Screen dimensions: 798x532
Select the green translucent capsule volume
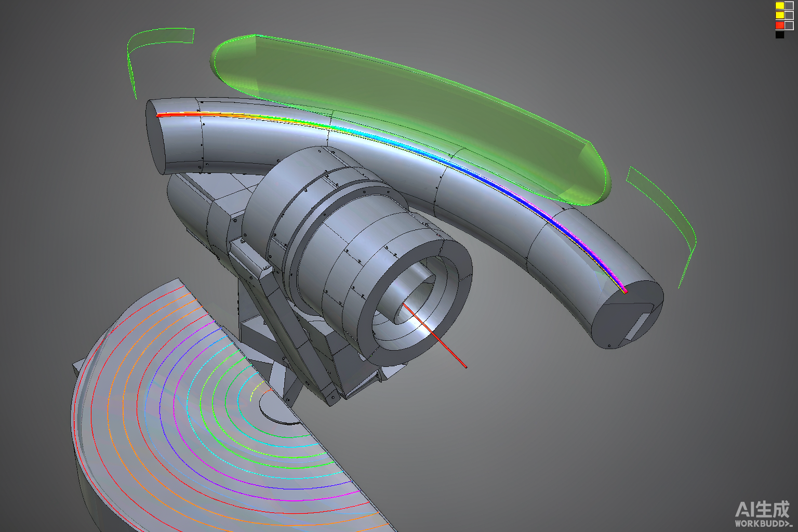(410, 119)
